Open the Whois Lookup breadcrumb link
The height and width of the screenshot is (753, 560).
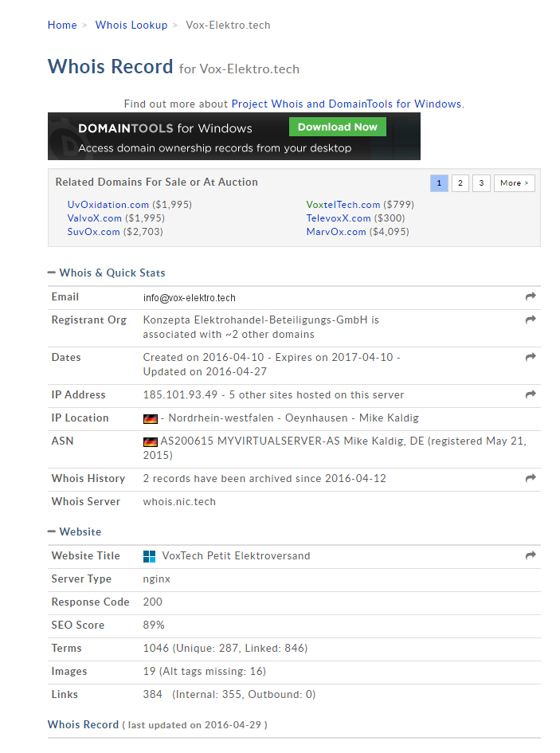(131, 25)
